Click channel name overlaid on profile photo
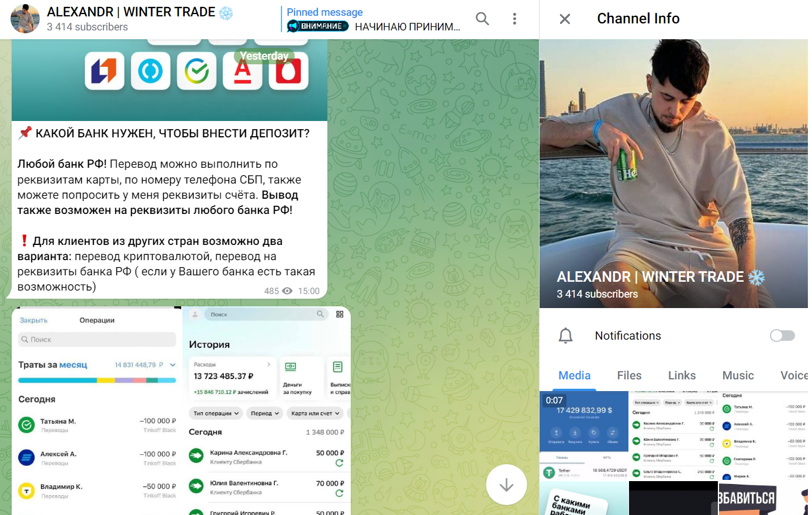 650,277
